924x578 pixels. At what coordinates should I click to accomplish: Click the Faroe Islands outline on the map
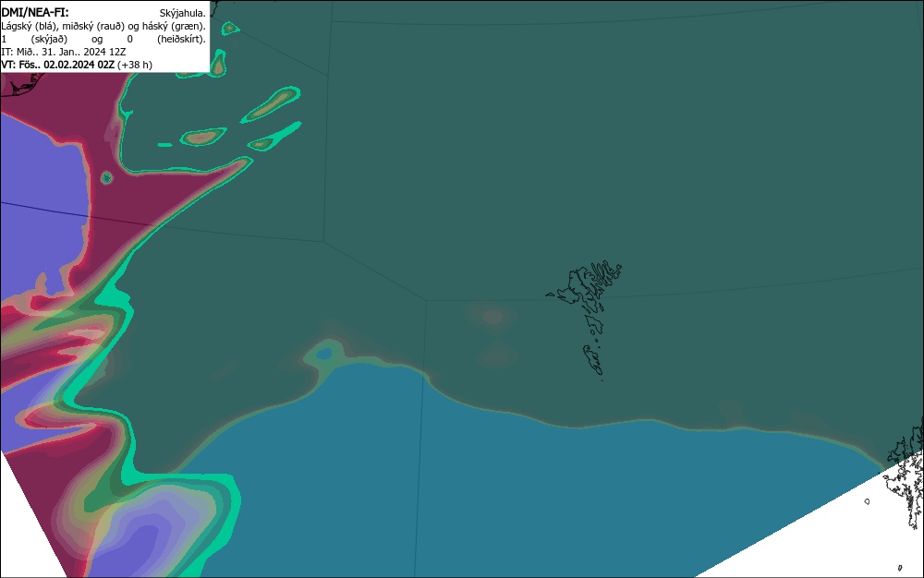coord(585,320)
